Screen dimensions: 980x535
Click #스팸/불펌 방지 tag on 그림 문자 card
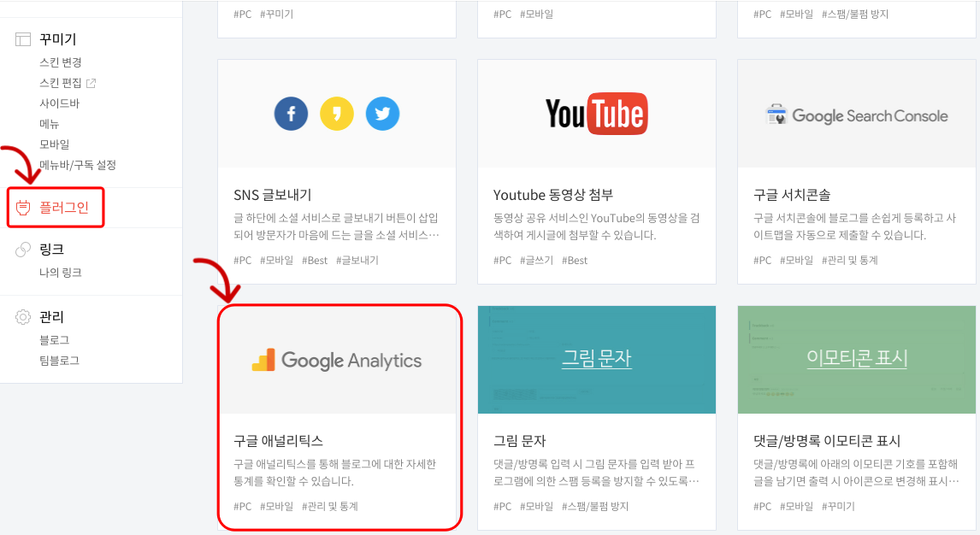(x=595, y=506)
